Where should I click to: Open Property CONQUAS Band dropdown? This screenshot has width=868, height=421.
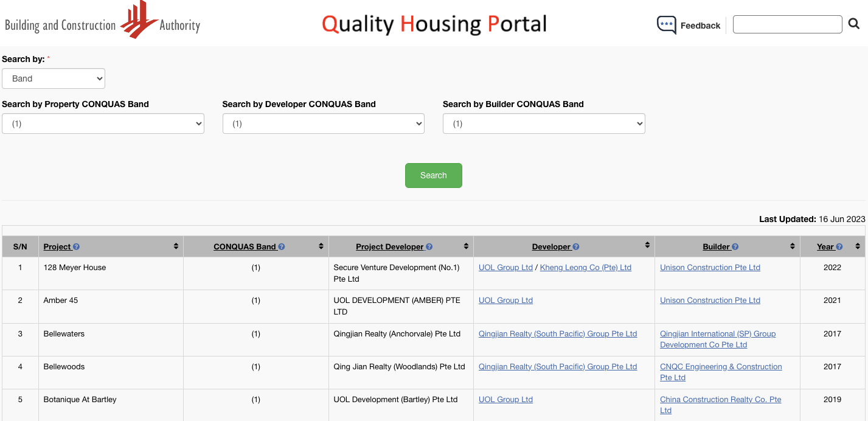click(x=103, y=124)
